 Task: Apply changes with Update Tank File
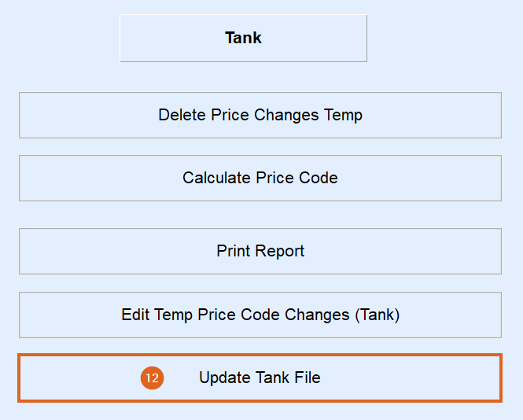tap(260, 378)
